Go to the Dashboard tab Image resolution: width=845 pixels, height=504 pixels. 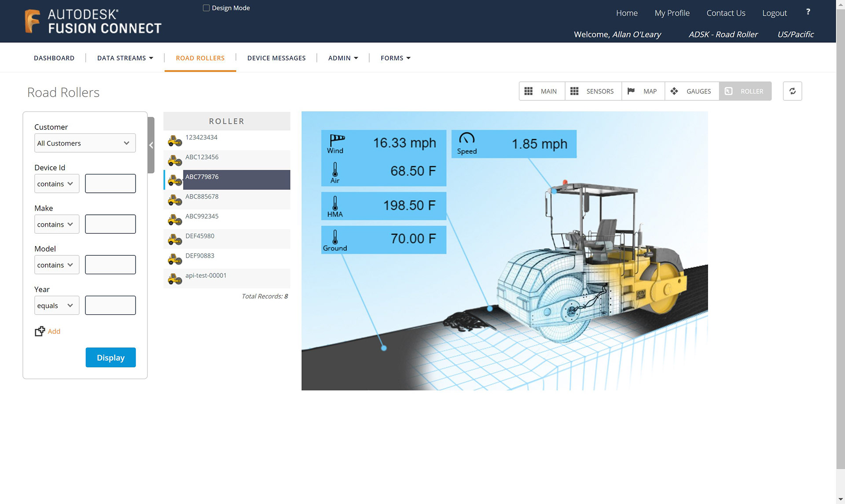[x=54, y=58]
